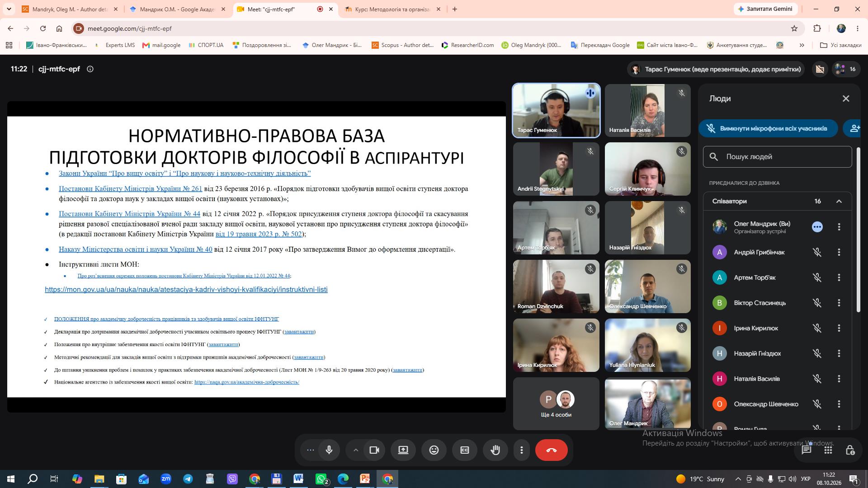Click the browser home icon
This screenshot has height=488, width=868.
pos(59,28)
